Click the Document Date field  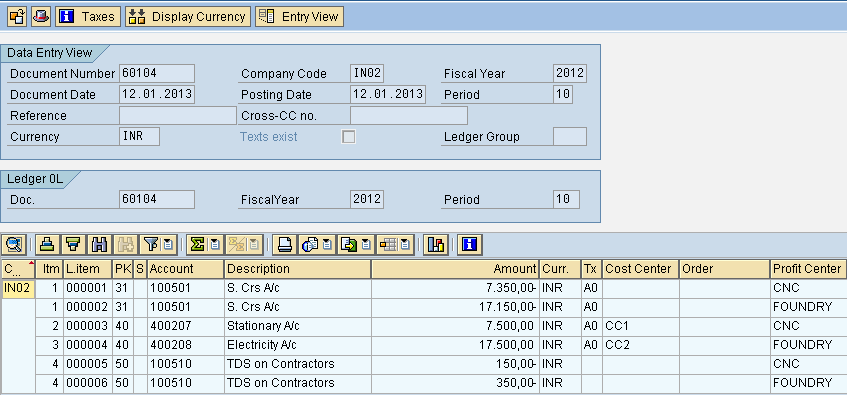157,94
